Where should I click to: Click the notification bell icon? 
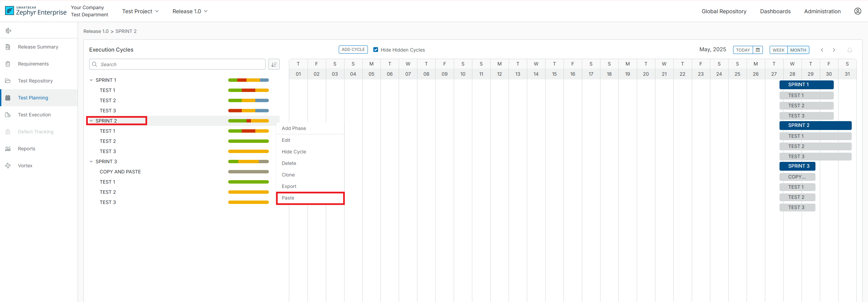[x=850, y=50]
